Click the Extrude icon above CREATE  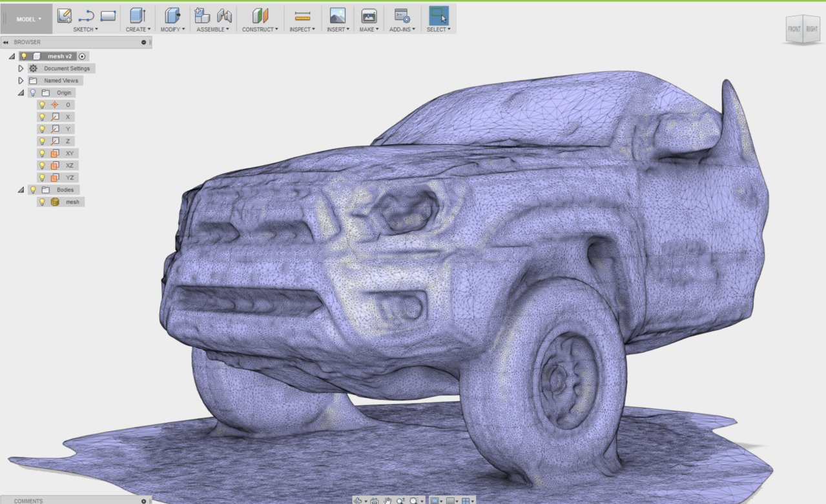pyautogui.click(x=138, y=15)
